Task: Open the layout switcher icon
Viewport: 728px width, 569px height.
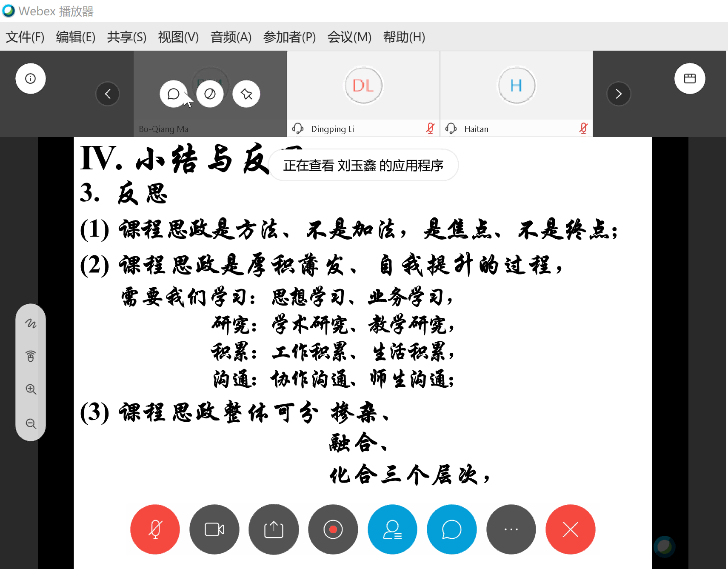Action: pos(689,79)
